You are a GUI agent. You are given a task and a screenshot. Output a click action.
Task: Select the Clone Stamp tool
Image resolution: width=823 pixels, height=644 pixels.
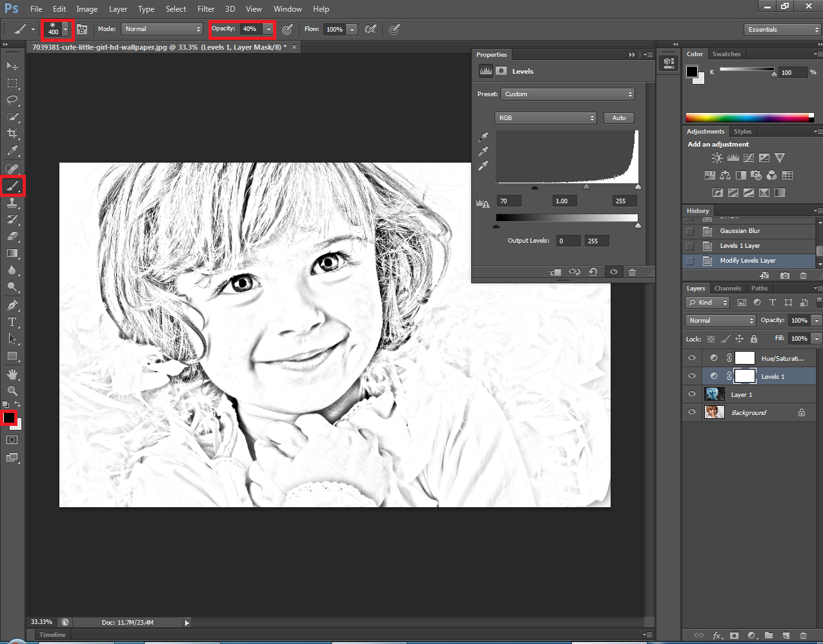(x=12, y=203)
